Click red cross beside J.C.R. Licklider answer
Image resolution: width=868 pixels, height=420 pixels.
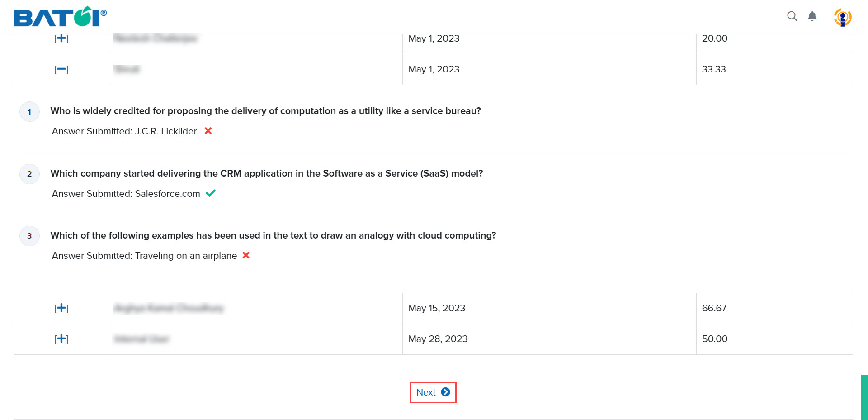[208, 131]
